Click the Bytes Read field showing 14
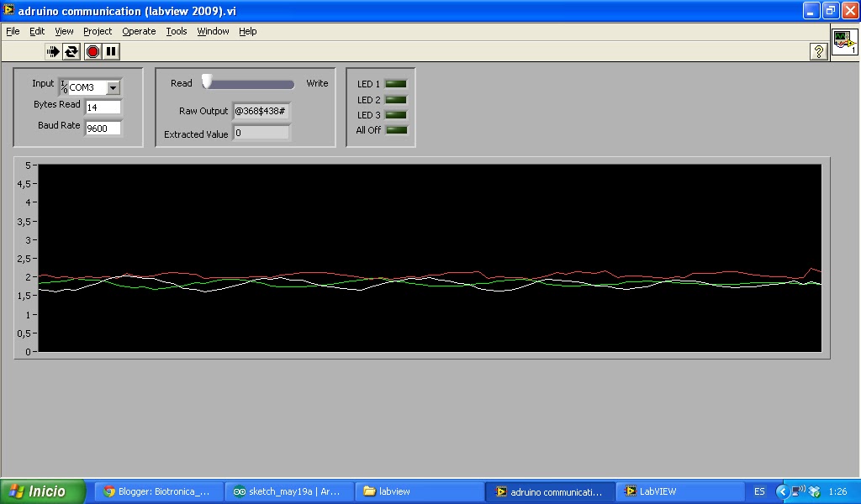The height and width of the screenshot is (504, 861). coord(103,108)
